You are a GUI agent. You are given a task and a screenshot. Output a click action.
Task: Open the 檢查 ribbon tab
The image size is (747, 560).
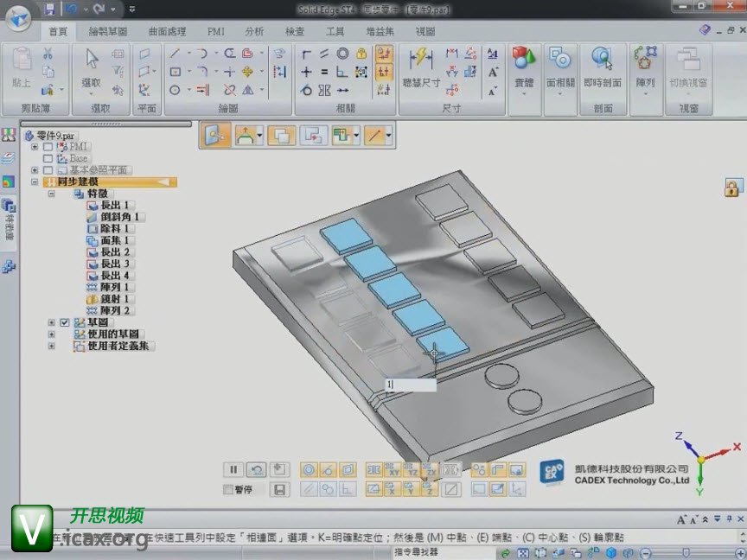[295, 31]
